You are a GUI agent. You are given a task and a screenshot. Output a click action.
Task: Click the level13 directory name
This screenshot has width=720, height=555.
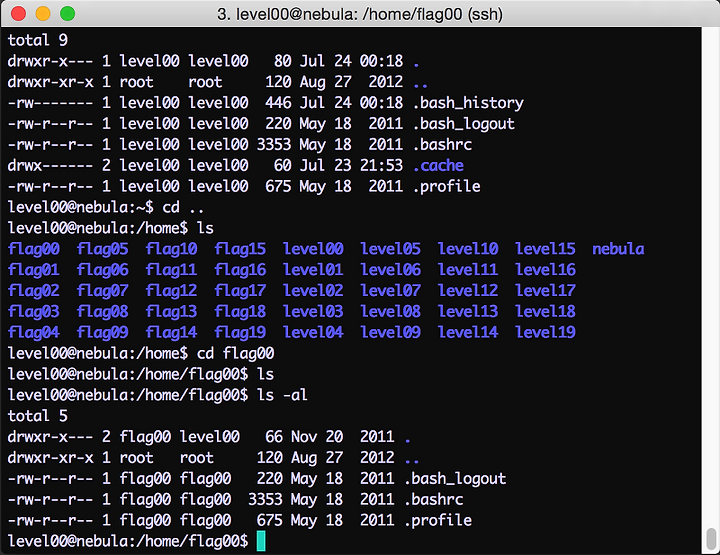[468, 311]
